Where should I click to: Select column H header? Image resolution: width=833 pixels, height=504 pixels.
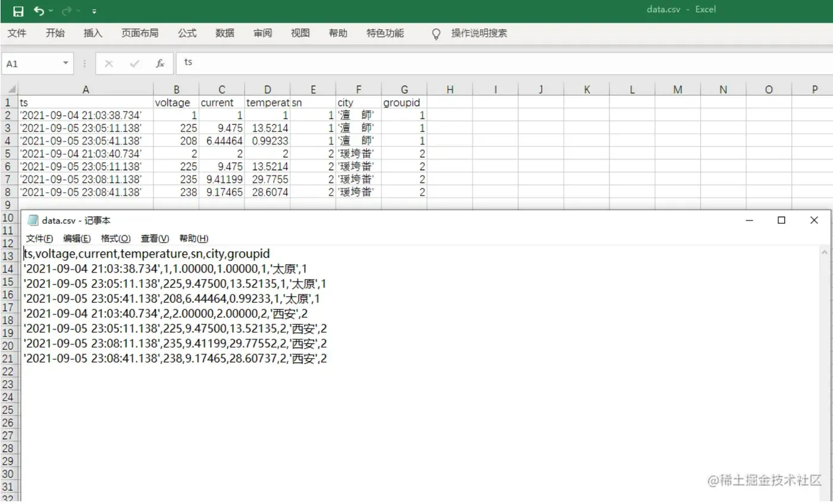(450, 90)
